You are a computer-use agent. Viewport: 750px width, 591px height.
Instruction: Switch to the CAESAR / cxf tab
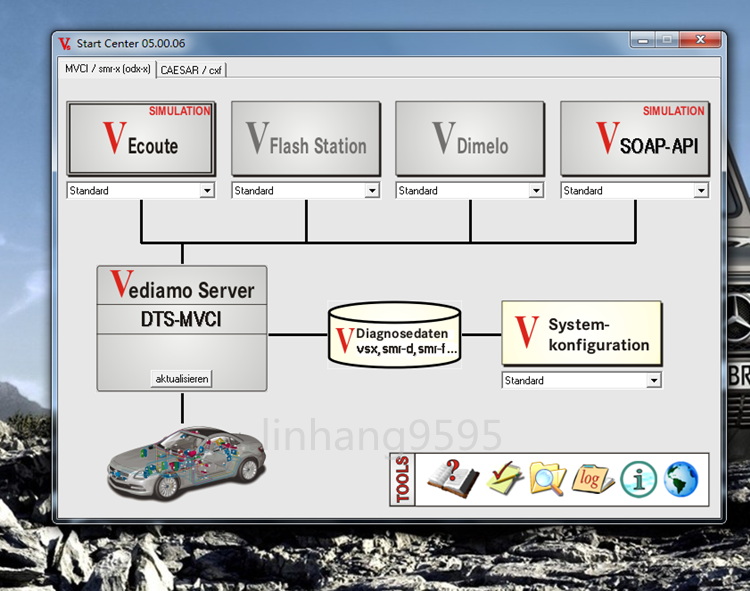click(191, 70)
